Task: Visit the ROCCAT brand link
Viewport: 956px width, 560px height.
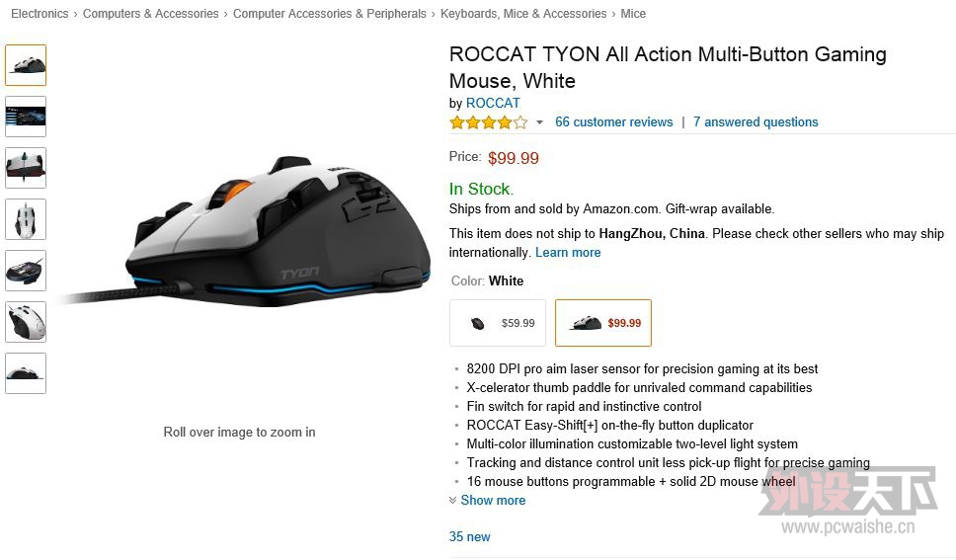Action: click(493, 103)
